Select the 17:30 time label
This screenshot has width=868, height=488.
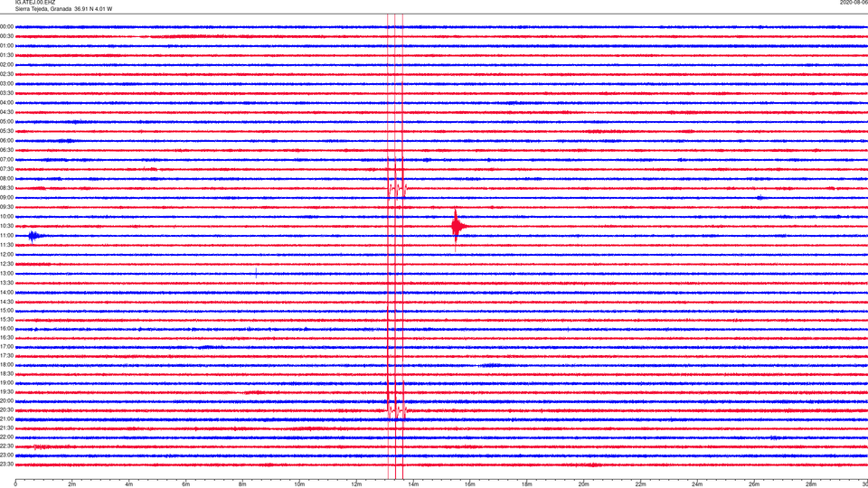tap(6, 356)
